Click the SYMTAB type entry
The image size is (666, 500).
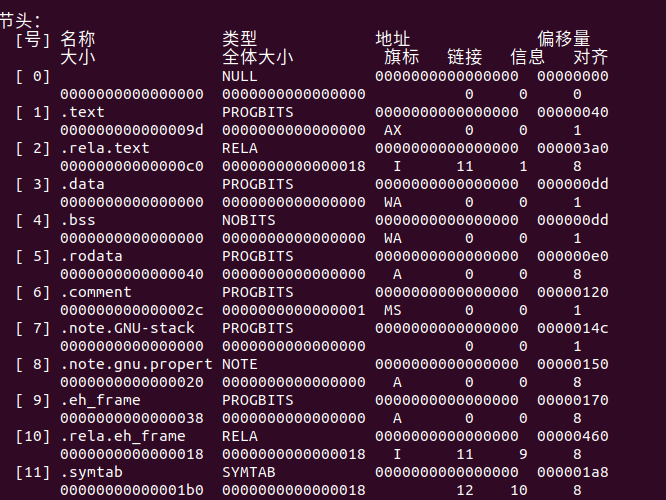point(248,472)
